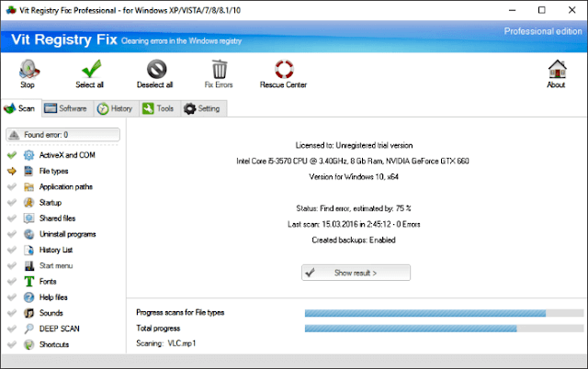Click the Select all green checkmark
This screenshot has height=369, width=588.
point(90,69)
